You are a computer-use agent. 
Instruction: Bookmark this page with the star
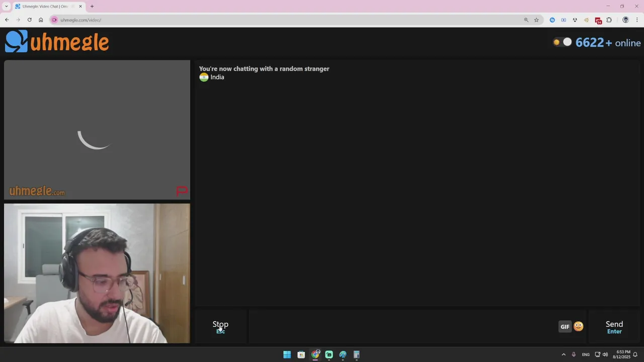pos(536,20)
